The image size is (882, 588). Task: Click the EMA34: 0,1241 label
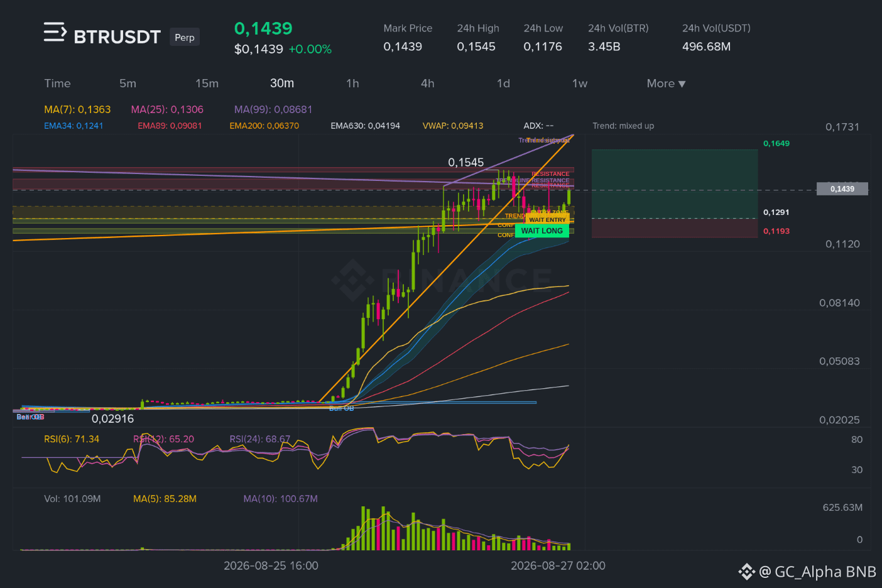(73, 126)
